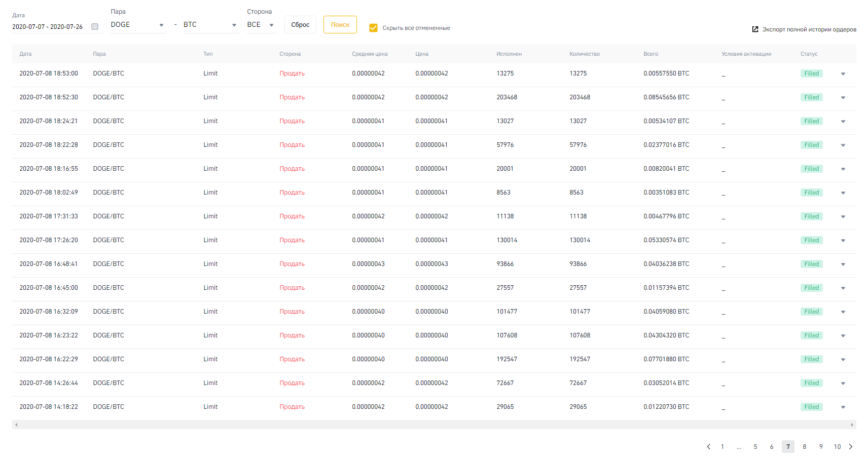868x458 pixels.
Task: Expand order details for 18:02:49 row
Action: 843,193
